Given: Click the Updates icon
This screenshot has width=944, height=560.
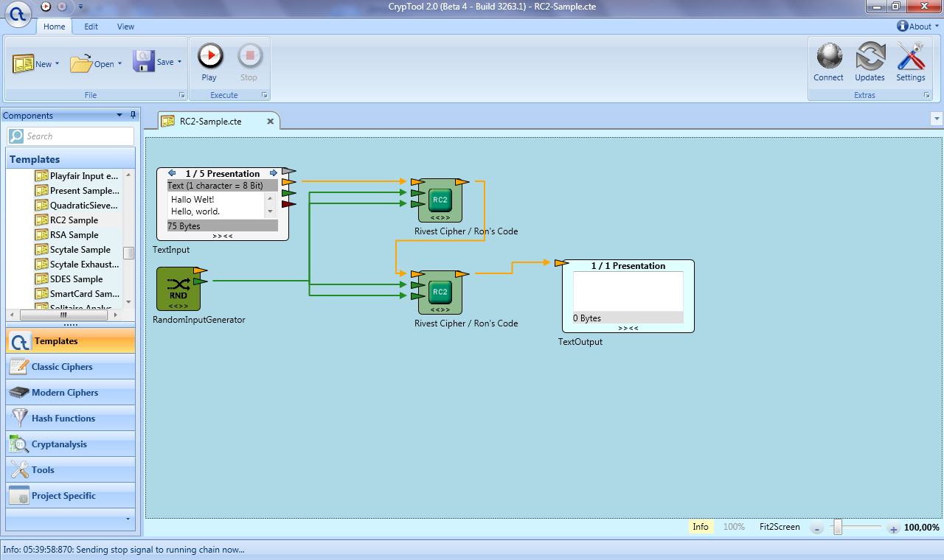Looking at the screenshot, I should click(870, 56).
